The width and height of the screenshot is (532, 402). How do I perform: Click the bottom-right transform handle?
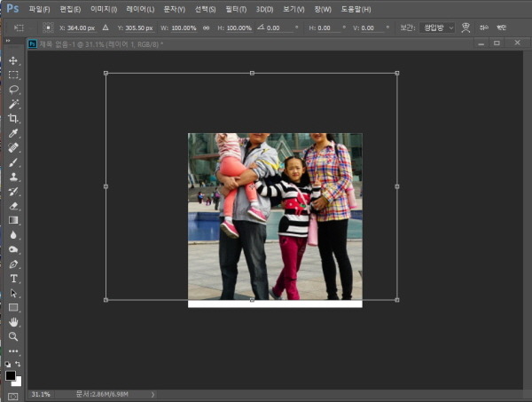(397, 300)
